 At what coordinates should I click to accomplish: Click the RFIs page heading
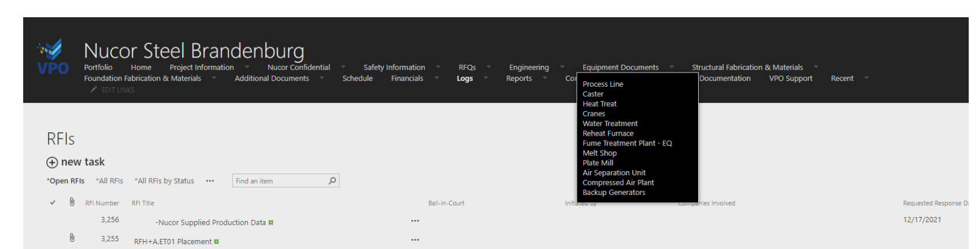pos(61,139)
